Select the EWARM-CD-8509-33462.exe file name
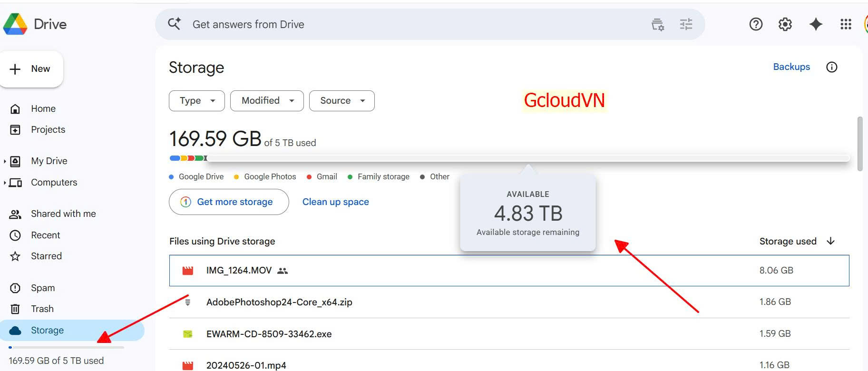This screenshot has width=868, height=371. [269, 334]
